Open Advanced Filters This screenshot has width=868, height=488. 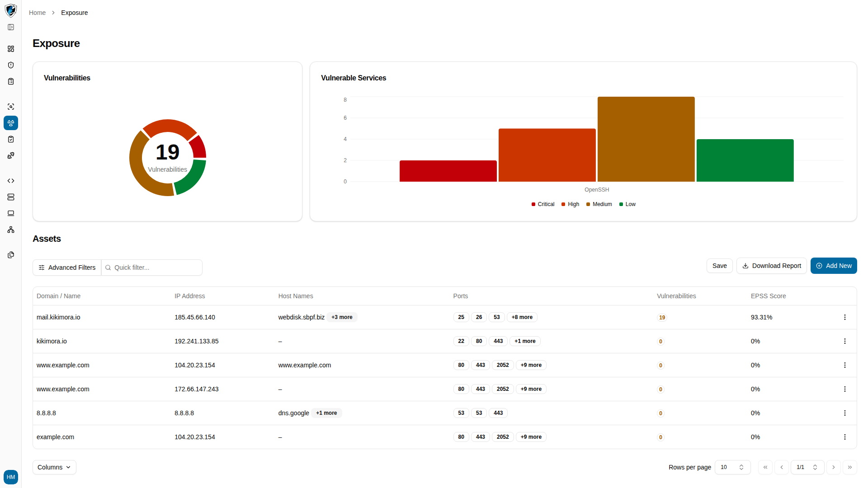pos(67,267)
